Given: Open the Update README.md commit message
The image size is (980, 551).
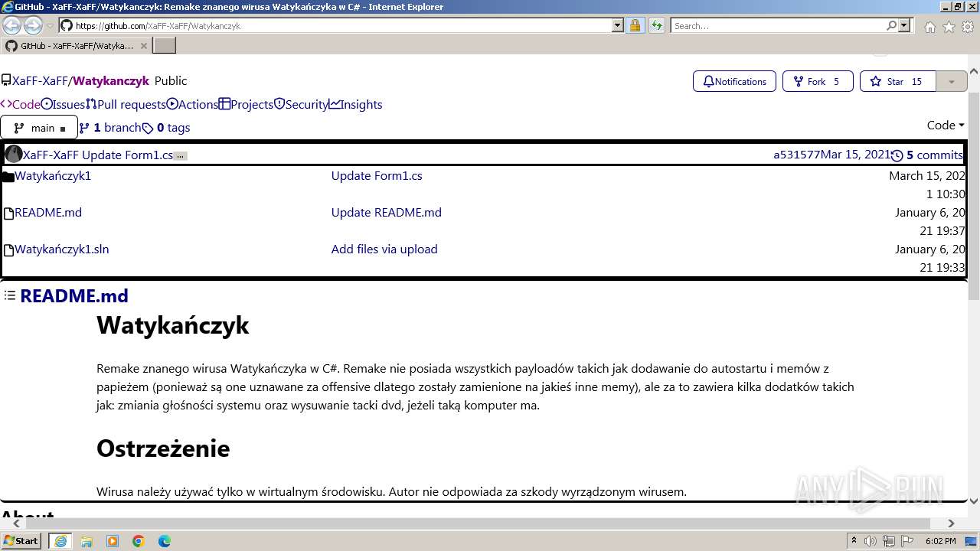Looking at the screenshot, I should [x=387, y=213].
